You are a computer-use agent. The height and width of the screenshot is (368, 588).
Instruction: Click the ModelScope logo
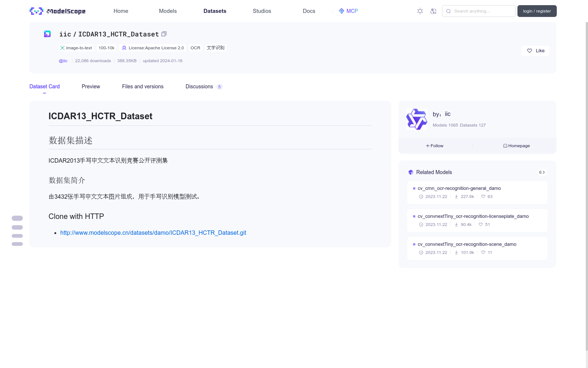click(57, 11)
